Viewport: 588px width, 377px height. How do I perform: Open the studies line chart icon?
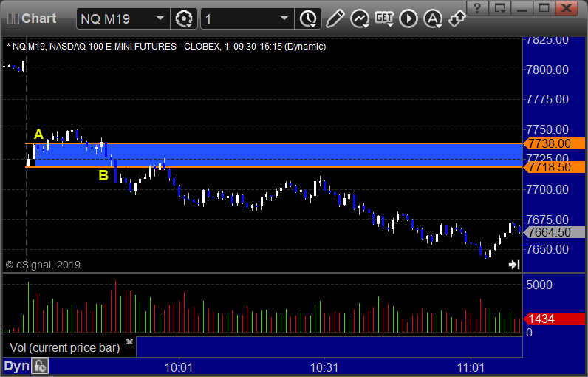[x=360, y=18]
